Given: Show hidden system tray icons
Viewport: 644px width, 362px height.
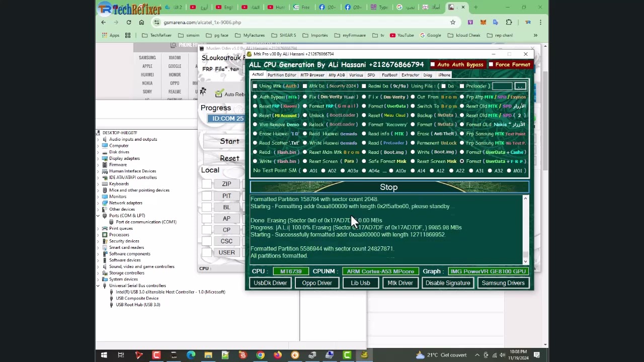Looking at the screenshot, I should [477, 355].
